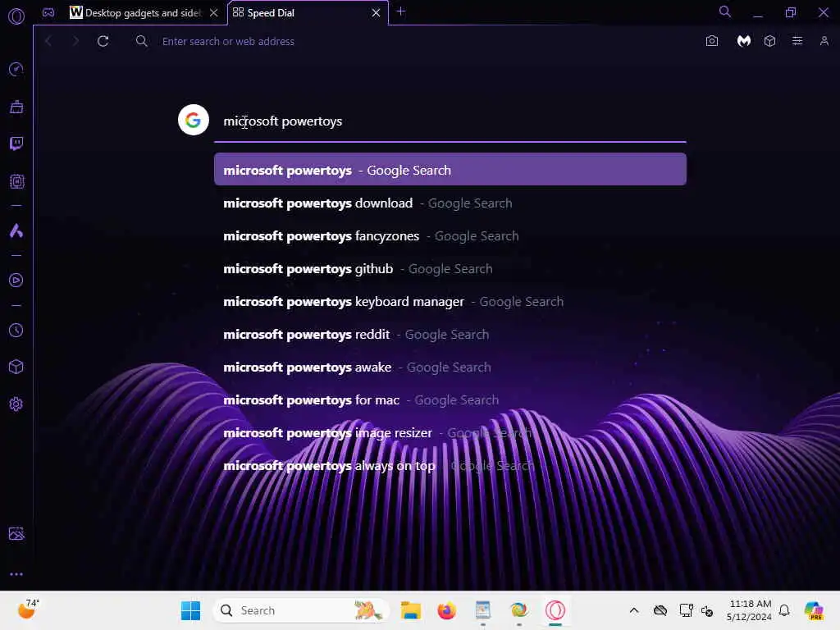Open the Windows Start menu

(190, 610)
